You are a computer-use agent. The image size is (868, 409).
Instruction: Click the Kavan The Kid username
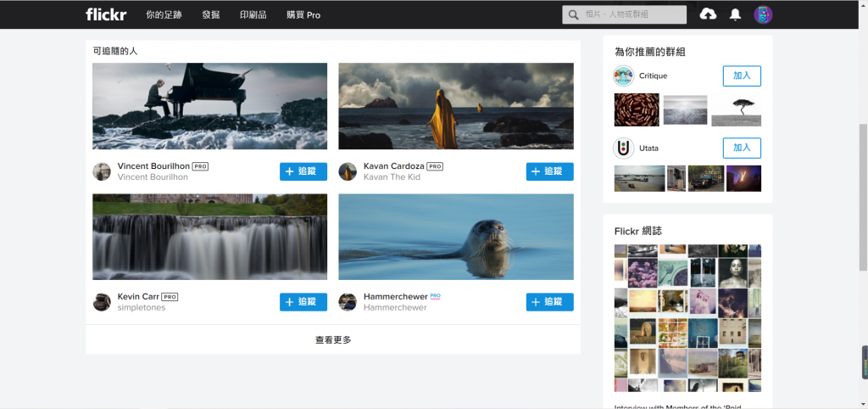[x=392, y=177]
